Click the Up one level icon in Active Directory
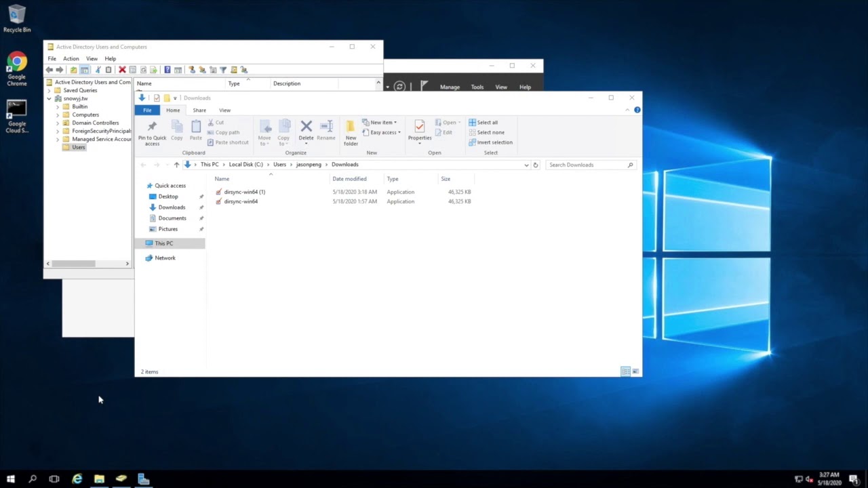868x488 pixels. 73,70
